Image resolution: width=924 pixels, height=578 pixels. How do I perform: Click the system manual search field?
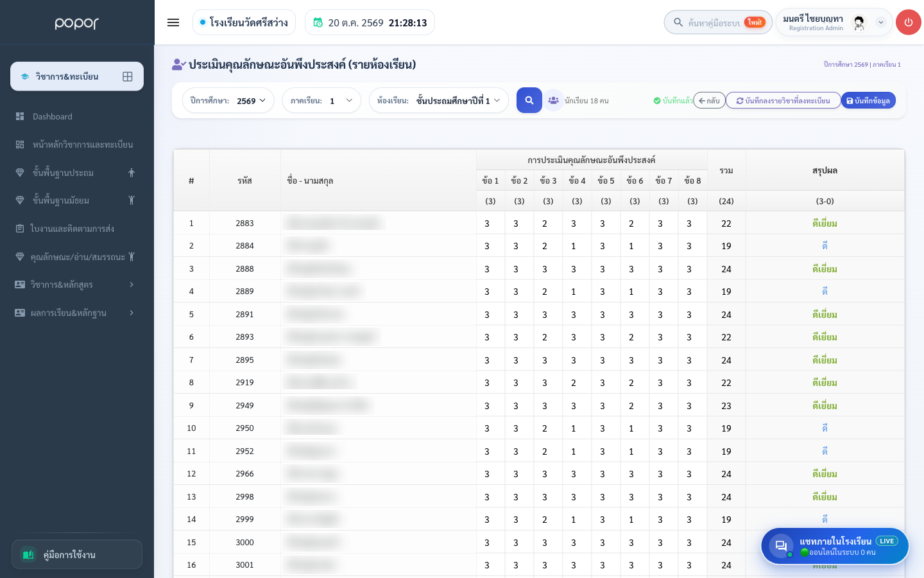(x=718, y=22)
